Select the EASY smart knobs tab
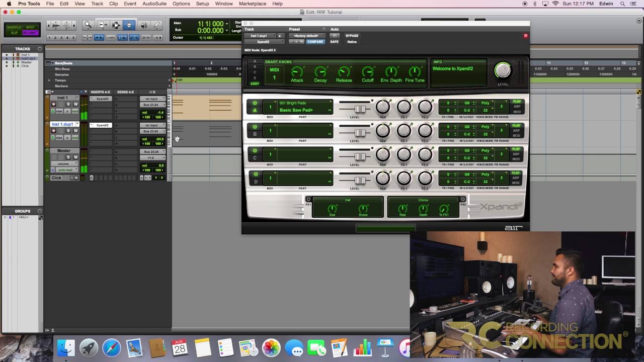Screen dimensions: 644x362 click(255, 83)
